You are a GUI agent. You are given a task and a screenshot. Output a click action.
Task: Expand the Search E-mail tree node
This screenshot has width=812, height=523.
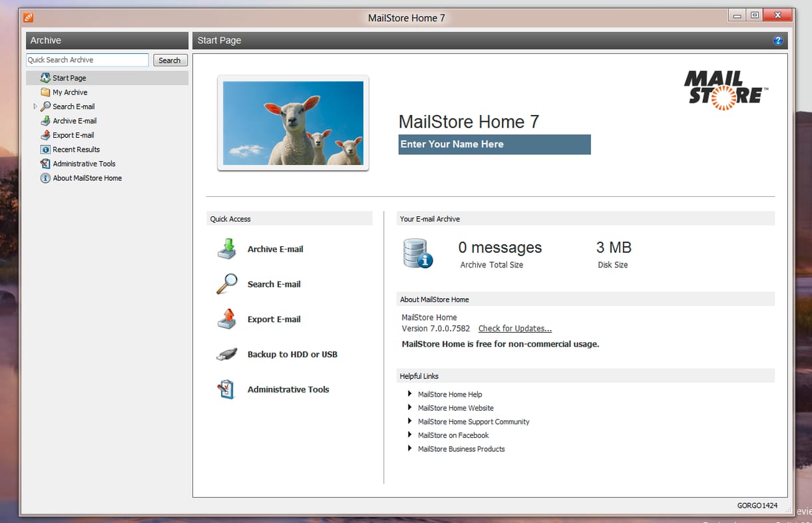point(35,106)
